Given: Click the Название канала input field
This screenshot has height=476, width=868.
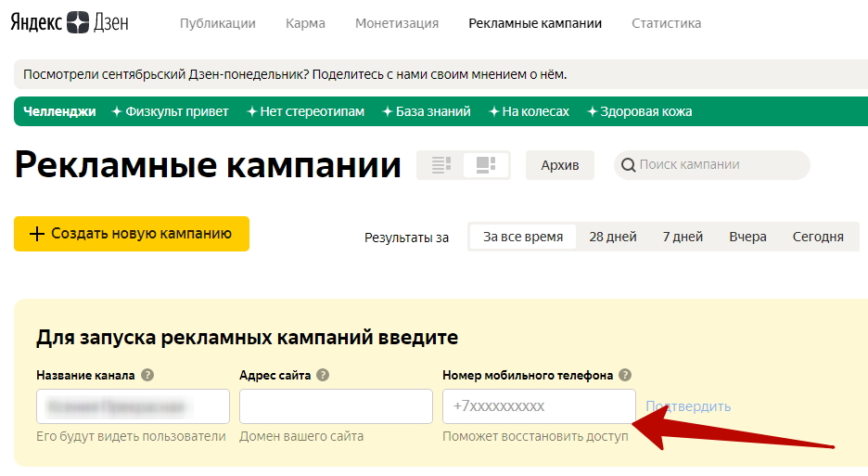Looking at the screenshot, I should (133, 406).
